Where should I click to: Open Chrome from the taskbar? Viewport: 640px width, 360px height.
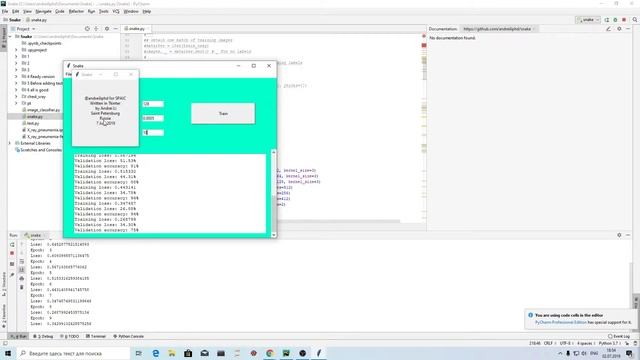coord(270,353)
